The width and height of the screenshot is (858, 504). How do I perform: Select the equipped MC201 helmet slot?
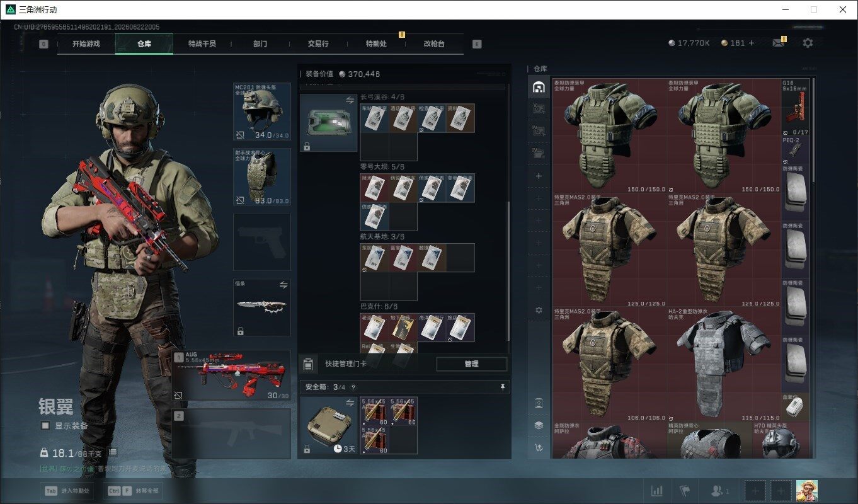point(262,112)
